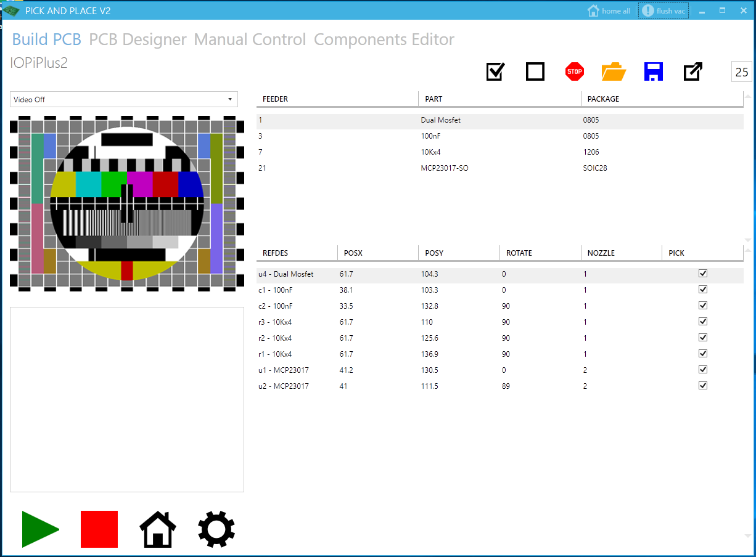This screenshot has height=557, width=756.
Task: Trigger the red STOP sign emergency icon
Action: [x=574, y=71]
